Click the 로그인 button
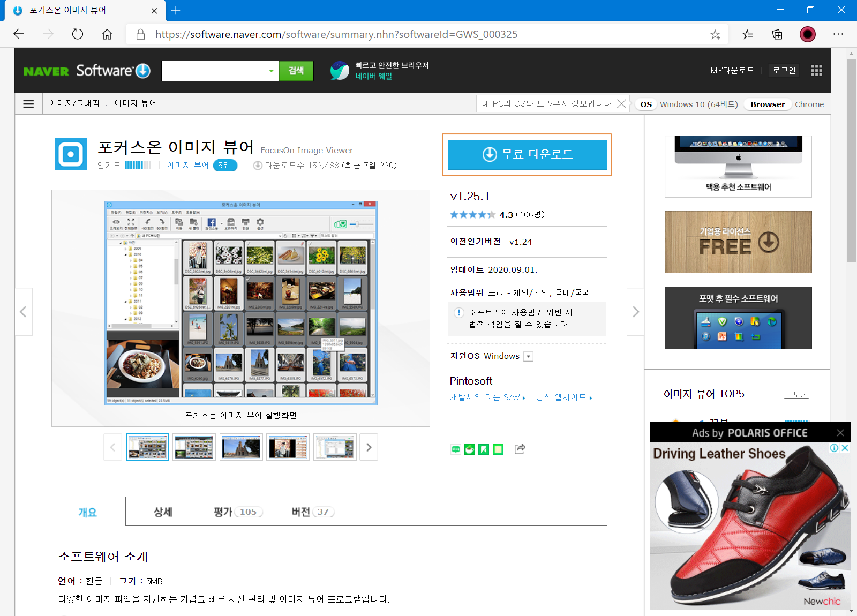Screen dimensions: 857x616 coord(784,70)
